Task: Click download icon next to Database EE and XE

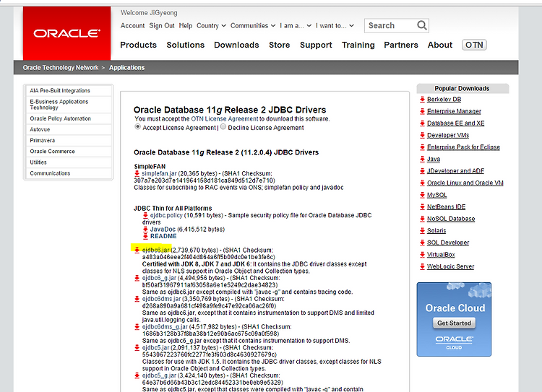Action: click(x=422, y=123)
